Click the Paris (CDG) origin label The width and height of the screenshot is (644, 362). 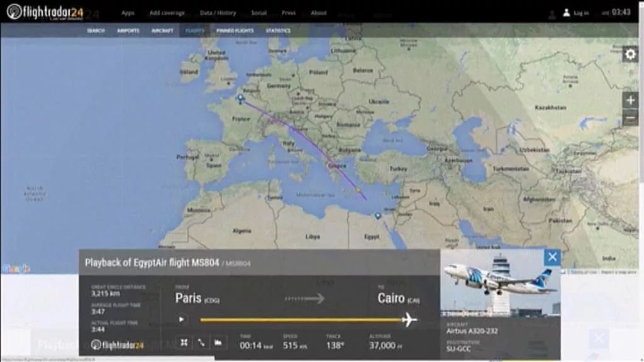[x=197, y=299]
